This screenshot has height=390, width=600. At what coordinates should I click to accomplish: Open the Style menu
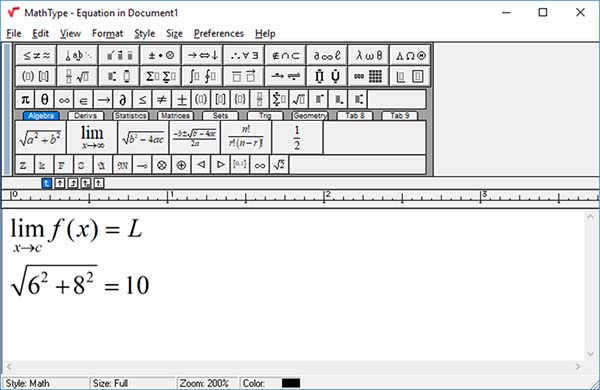point(145,34)
